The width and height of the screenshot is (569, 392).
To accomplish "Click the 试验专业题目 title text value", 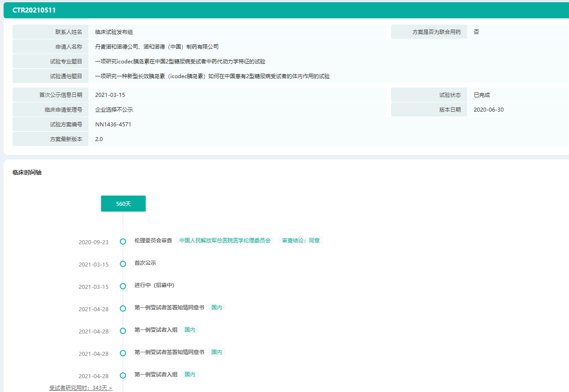I will (x=180, y=62).
